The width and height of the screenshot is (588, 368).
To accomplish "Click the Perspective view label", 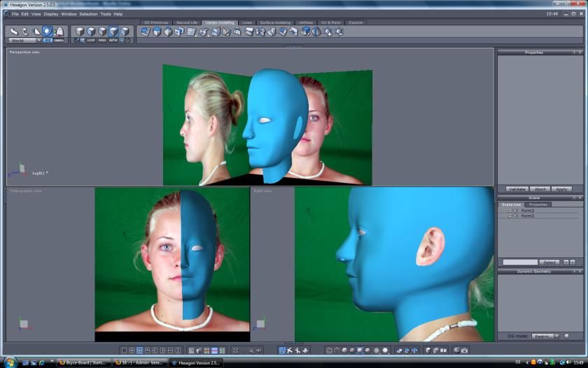I will click(x=24, y=52).
